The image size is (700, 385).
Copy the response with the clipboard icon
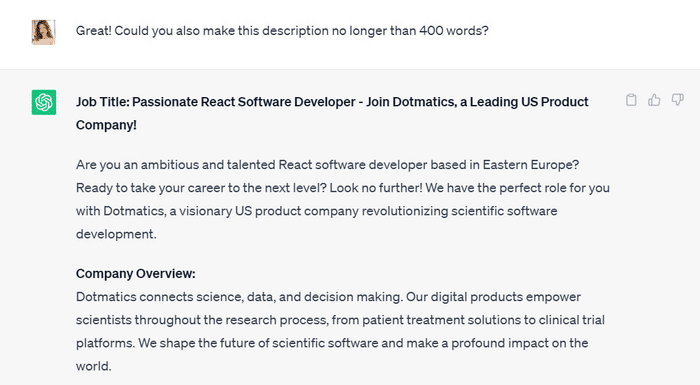point(631,100)
